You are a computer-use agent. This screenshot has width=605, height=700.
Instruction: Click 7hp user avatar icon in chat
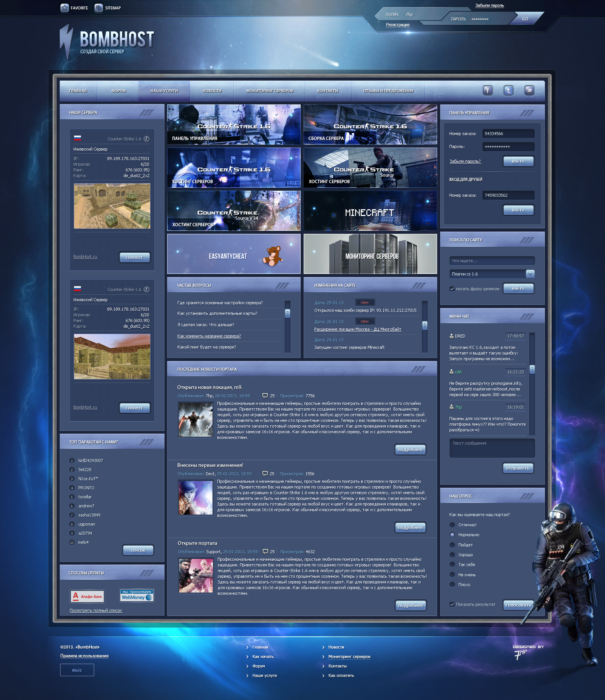tap(451, 407)
